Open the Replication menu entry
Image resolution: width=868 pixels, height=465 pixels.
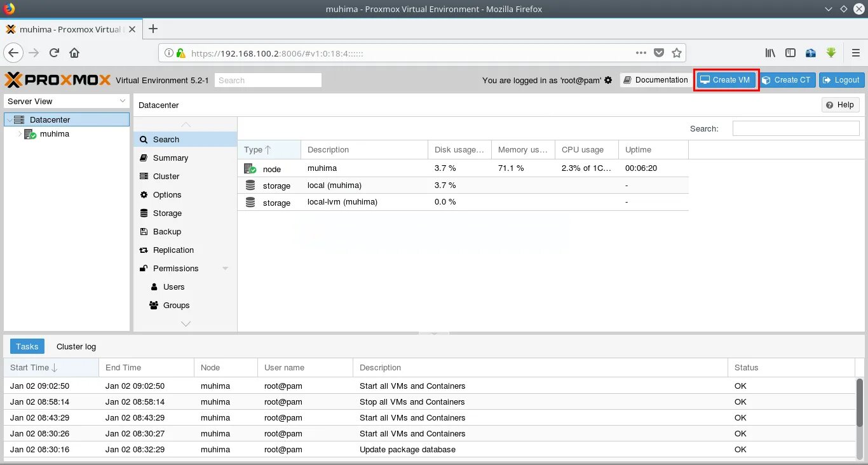coord(185,250)
